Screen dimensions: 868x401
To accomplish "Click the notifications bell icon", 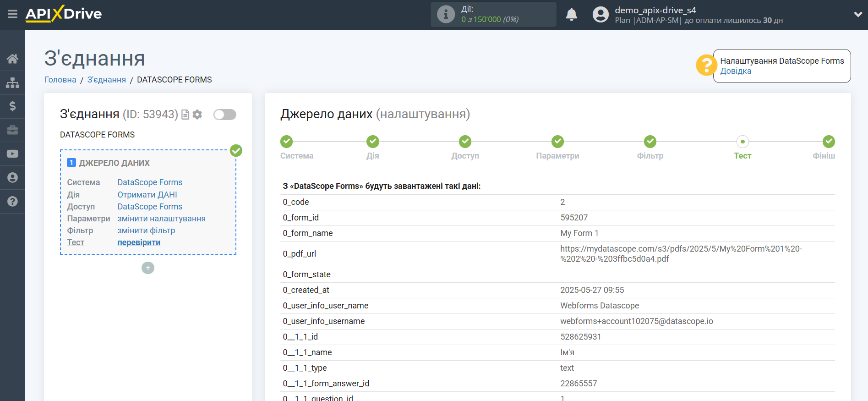I will coord(571,15).
